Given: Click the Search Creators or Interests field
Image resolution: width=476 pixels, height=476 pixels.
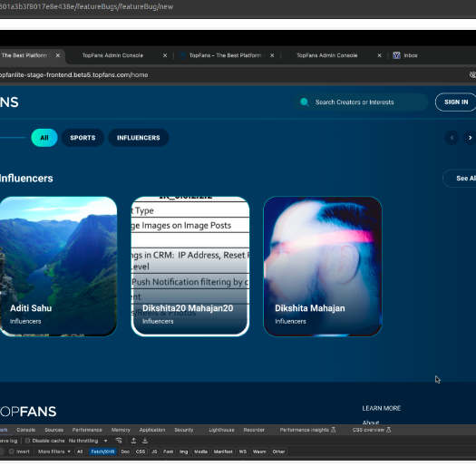Looking at the screenshot, I should pos(361,102).
